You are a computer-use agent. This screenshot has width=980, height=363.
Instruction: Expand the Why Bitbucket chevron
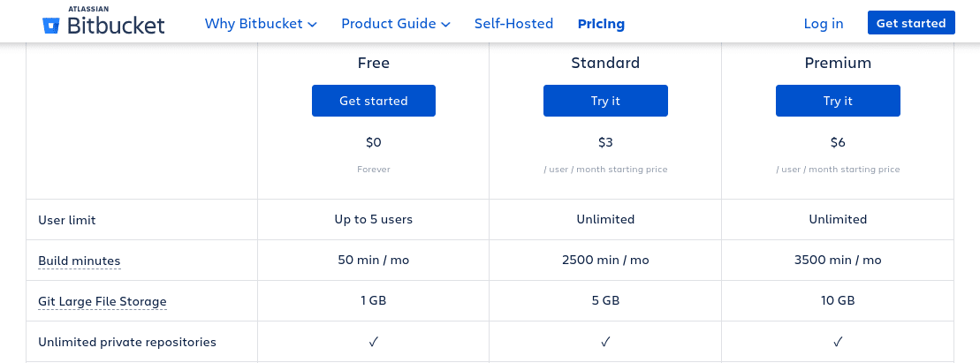(x=312, y=25)
